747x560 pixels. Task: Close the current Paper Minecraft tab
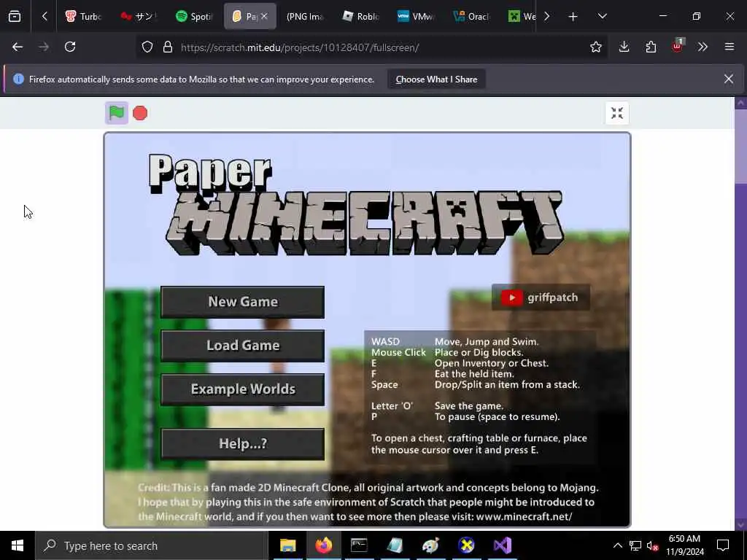pyautogui.click(x=264, y=16)
